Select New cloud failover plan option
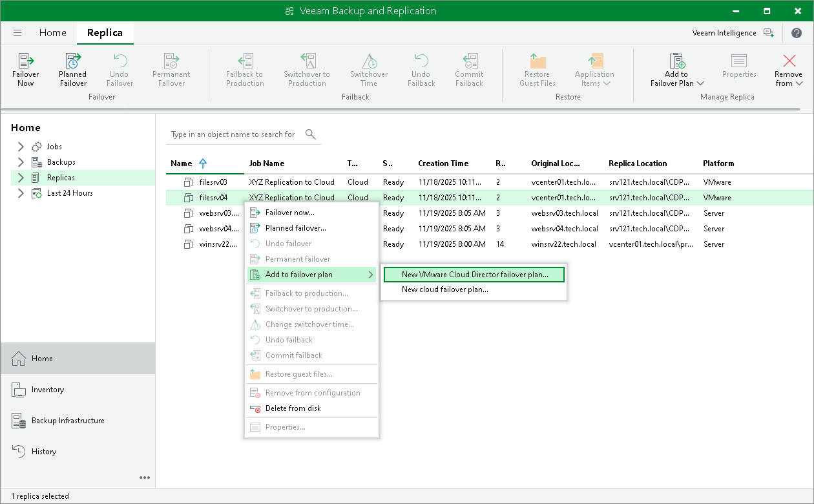This screenshot has width=814, height=504. [444, 289]
